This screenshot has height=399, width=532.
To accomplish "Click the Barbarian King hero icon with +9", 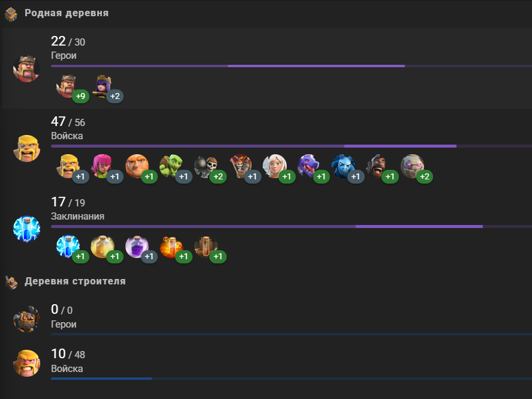I will pyautogui.click(x=68, y=86).
